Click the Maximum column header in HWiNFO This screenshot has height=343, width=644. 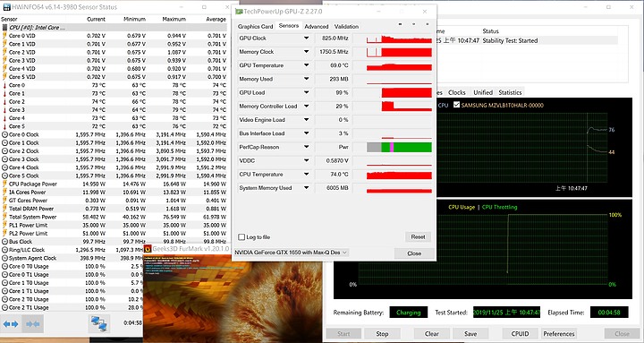click(x=174, y=19)
